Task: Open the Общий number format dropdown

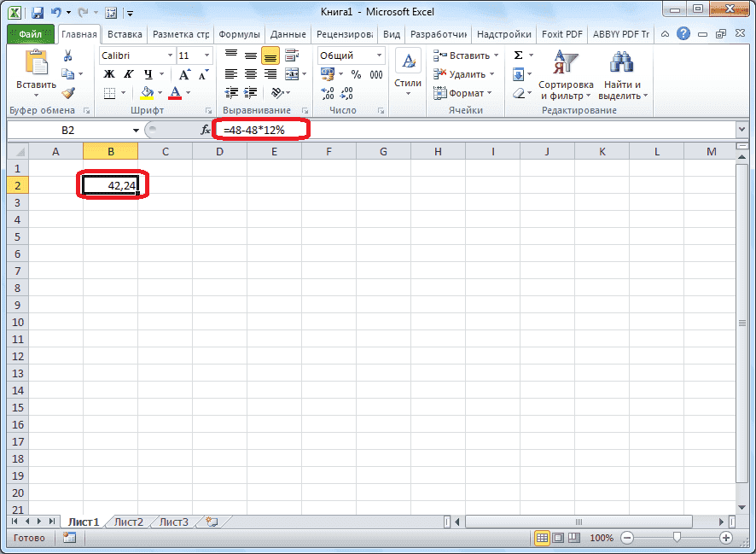Action: pyautogui.click(x=381, y=55)
